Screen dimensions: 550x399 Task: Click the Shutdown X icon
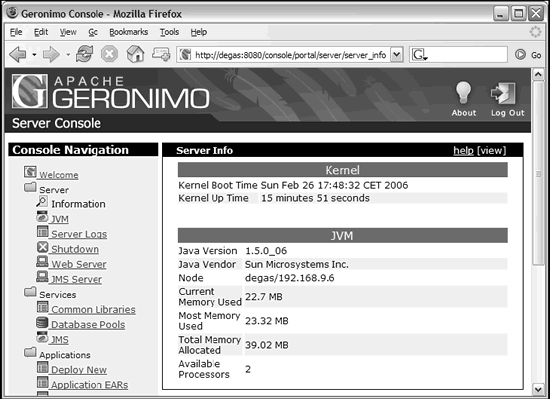pos(42,247)
